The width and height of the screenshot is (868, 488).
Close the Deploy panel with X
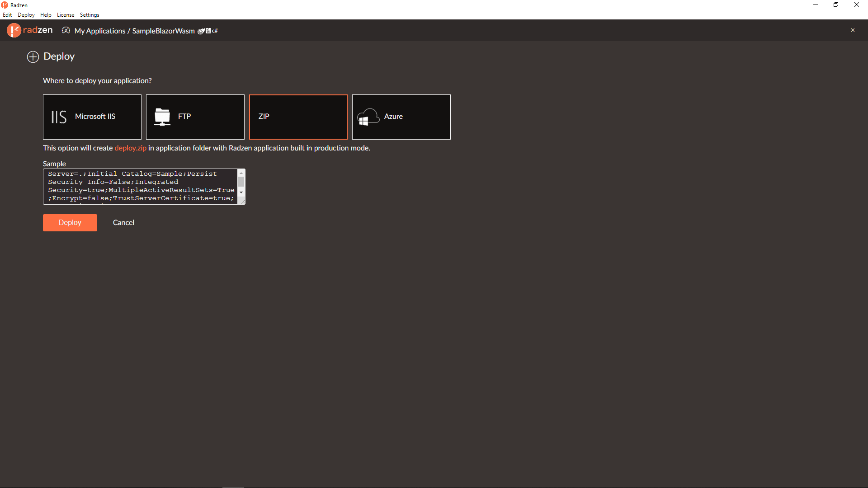pyautogui.click(x=853, y=30)
